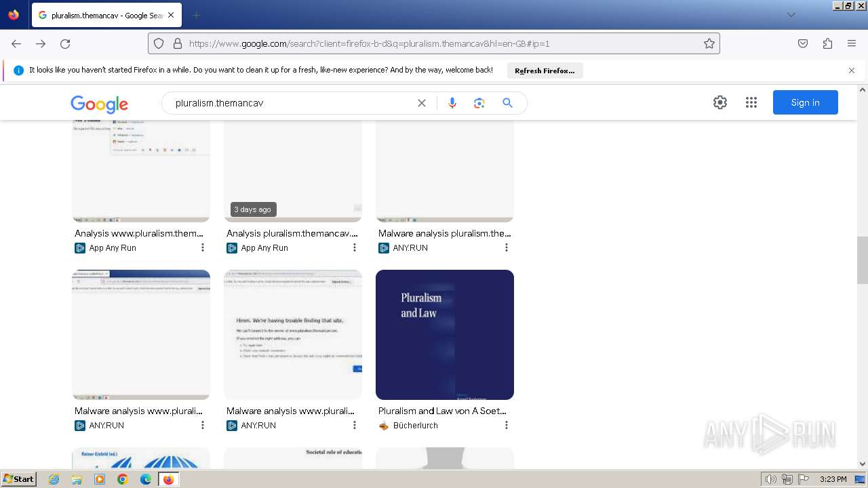Open the Google apps grid
Image resolution: width=868 pixels, height=488 pixels.
[751, 102]
